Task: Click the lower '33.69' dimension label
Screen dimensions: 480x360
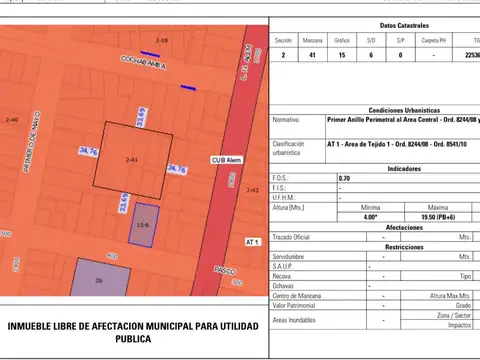Action: point(124,203)
